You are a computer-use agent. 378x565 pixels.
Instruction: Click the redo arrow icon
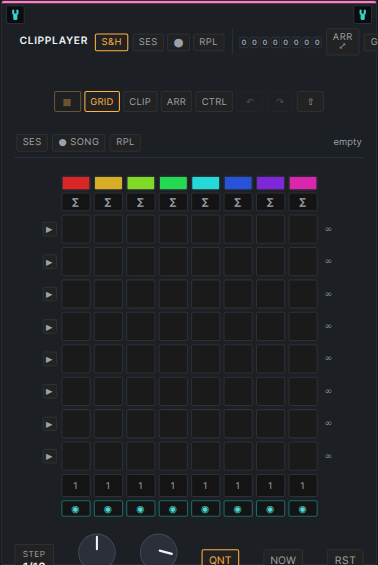[x=280, y=102]
